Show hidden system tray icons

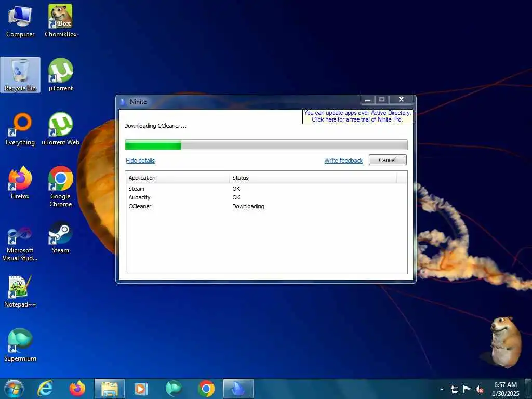pos(442,389)
